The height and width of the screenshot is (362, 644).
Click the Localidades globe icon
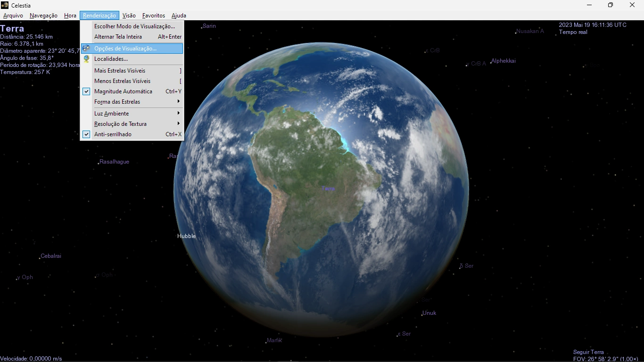pos(86,59)
